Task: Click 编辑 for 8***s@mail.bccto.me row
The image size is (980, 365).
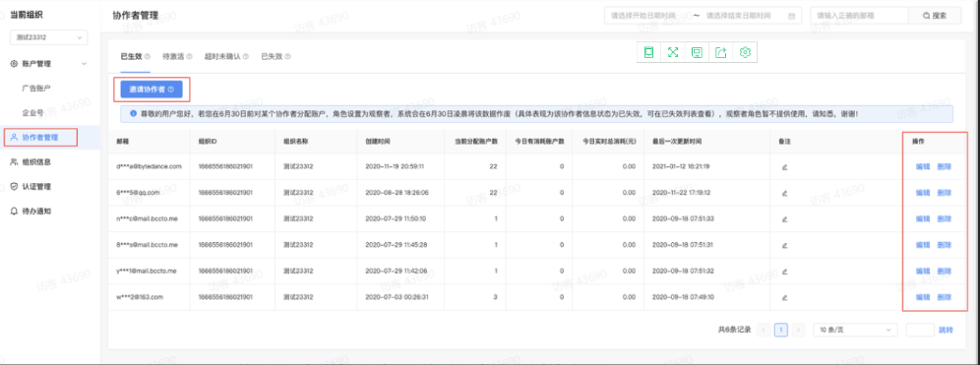Action: coord(923,245)
